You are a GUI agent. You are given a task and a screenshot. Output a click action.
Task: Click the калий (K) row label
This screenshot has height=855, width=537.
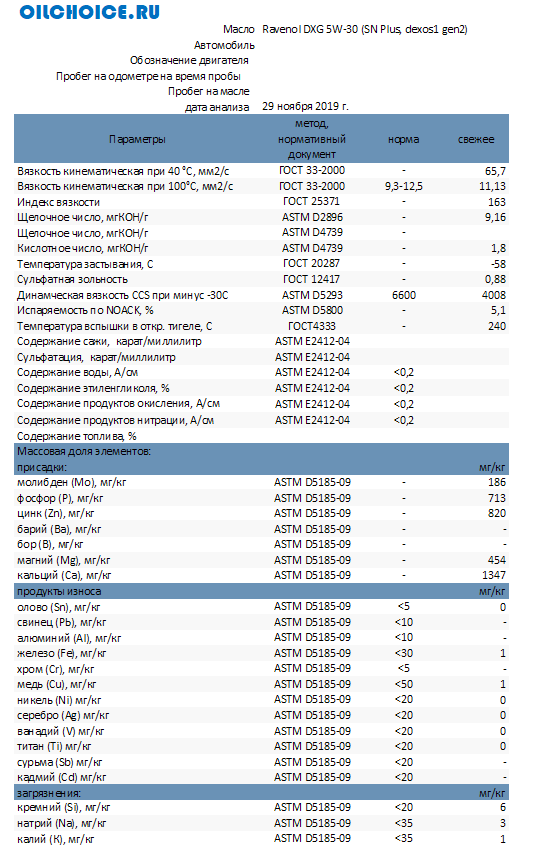coord(56,840)
